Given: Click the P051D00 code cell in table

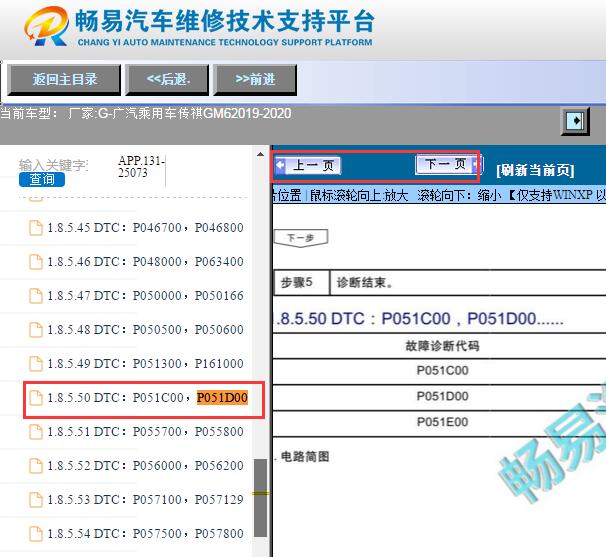Looking at the screenshot, I should click(442, 396).
